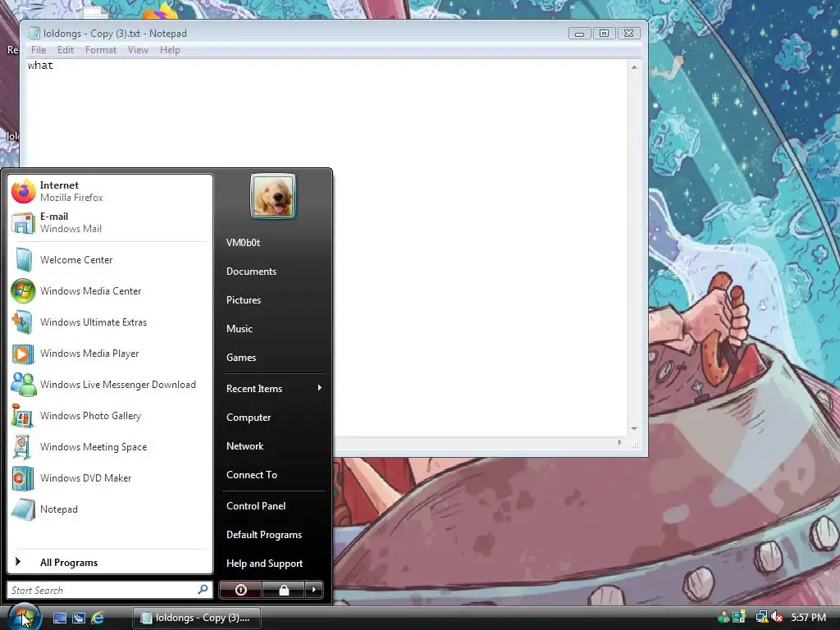Screen dimensions: 840x630
Task: Open Notepad View menu
Action: [138, 50]
